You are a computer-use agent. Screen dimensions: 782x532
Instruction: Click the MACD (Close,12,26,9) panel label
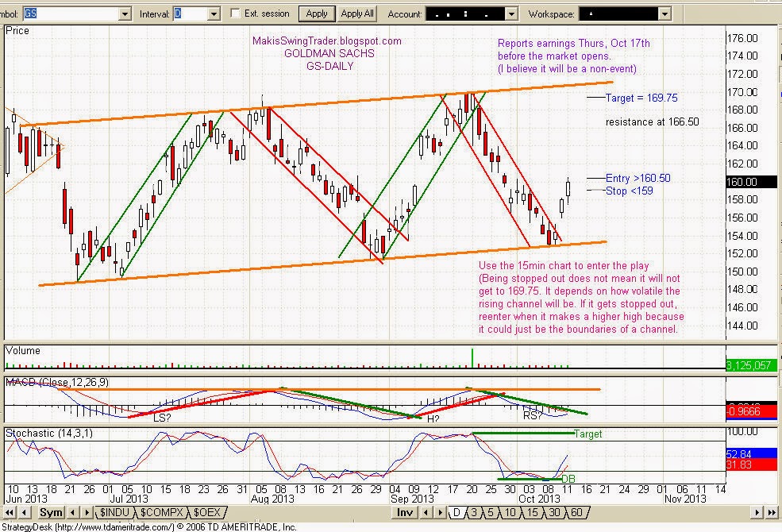(57, 383)
